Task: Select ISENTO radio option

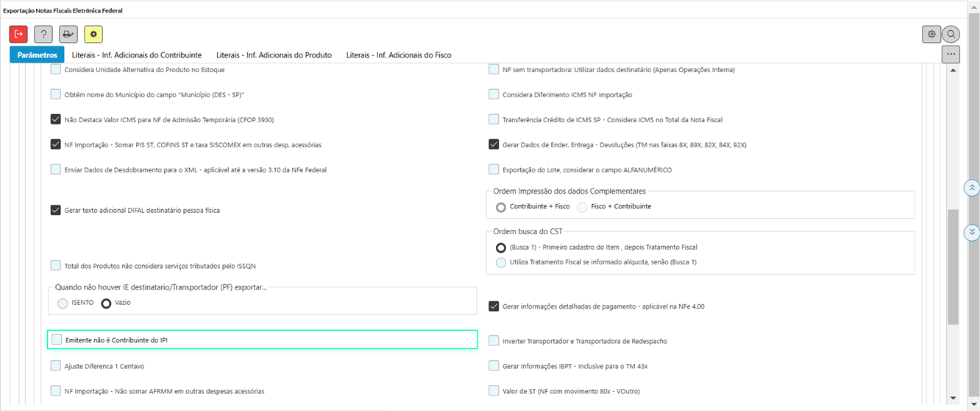Action: pos(63,303)
